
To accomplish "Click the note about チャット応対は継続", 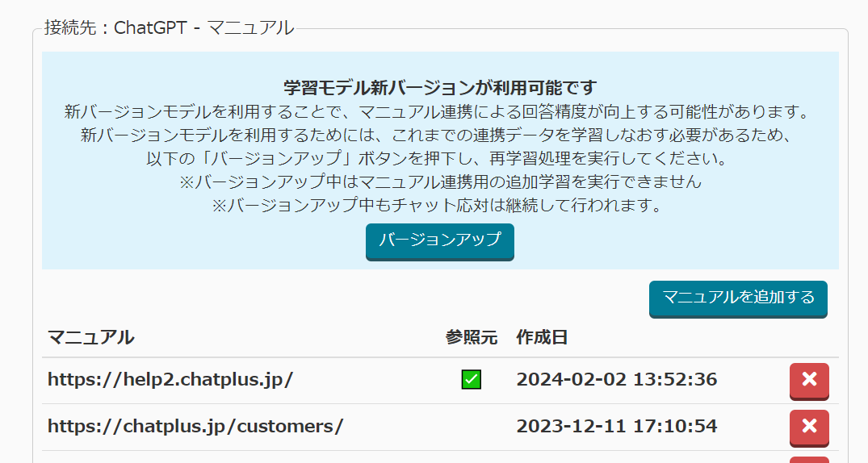I will pyautogui.click(x=440, y=206).
